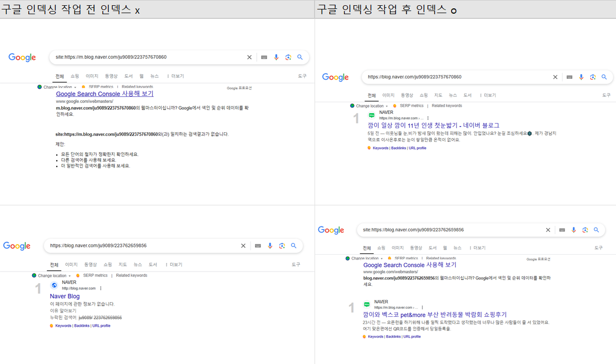Click the Google logo in the 깜이 일상 panel
The image size is (616, 364).
(x=336, y=77)
